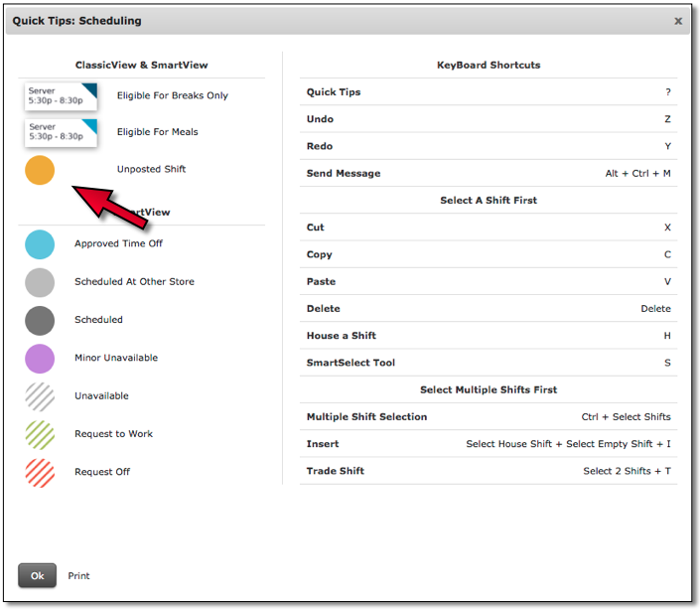The image size is (700, 610).
Task: Click the Cut shortcut label
Action: coord(315,228)
